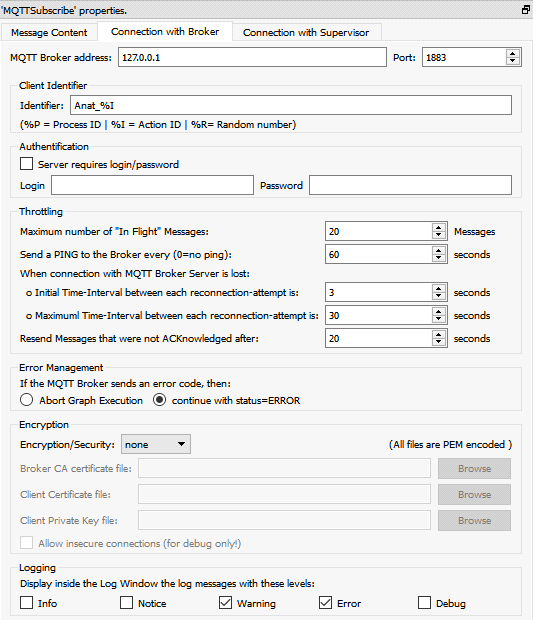Open the Encryption/Security dropdown
This screenshot has height=620, width=533.
(x=156, y=444)
